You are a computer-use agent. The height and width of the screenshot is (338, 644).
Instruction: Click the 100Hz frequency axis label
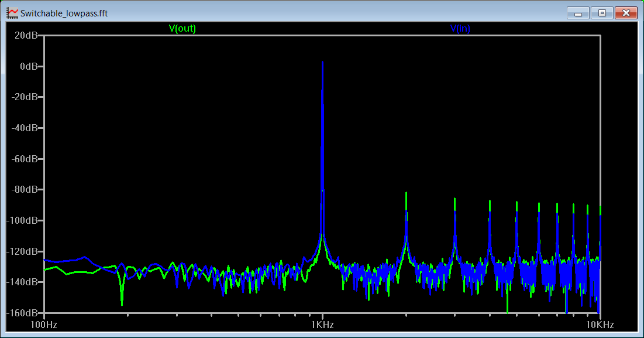(44, 325)
